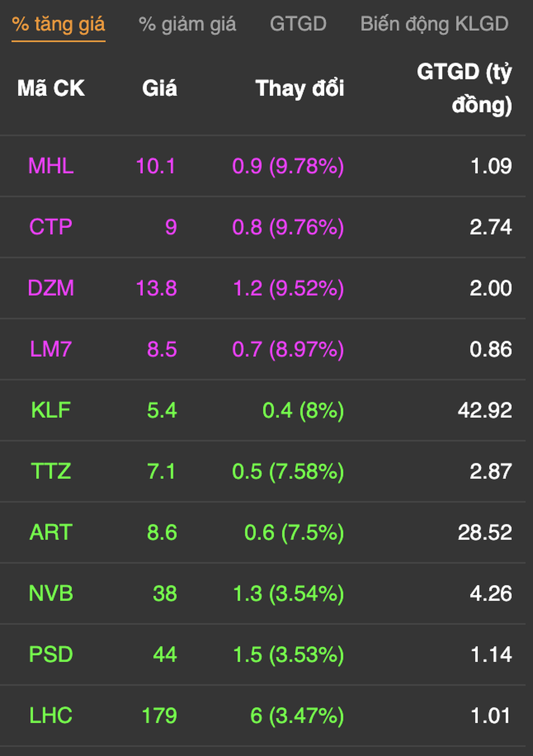
Task: Switch to Biến động KLGD tab
Action: click(434, 24)
